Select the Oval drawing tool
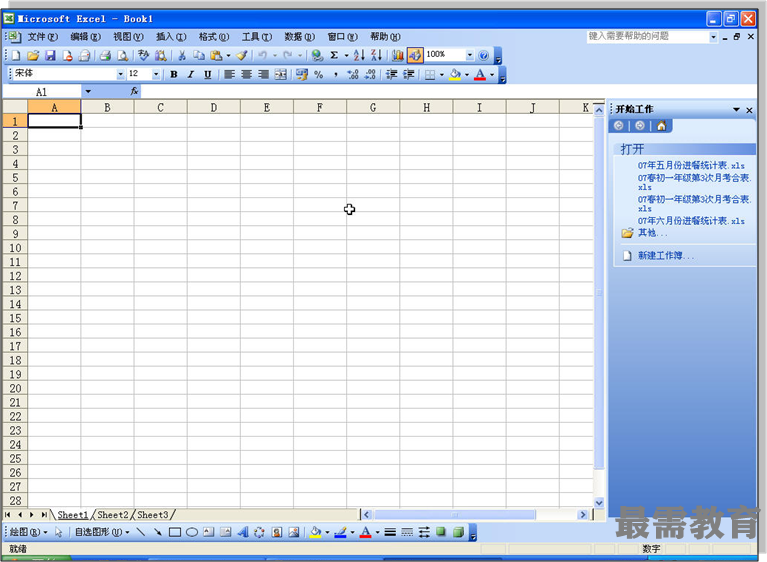This screenshot has width=767, height=562. 192,532
